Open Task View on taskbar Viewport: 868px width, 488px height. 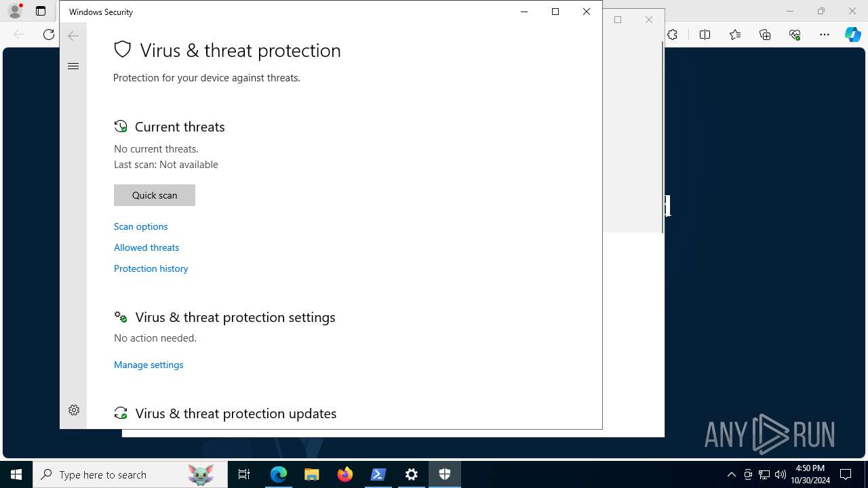pos(244,474)
